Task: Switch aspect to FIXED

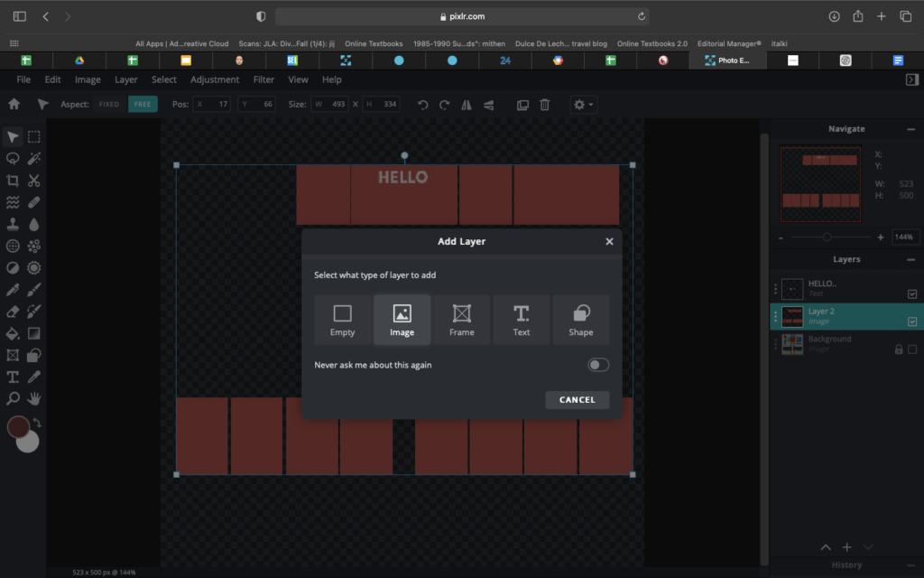Action: tap(109, 105)
